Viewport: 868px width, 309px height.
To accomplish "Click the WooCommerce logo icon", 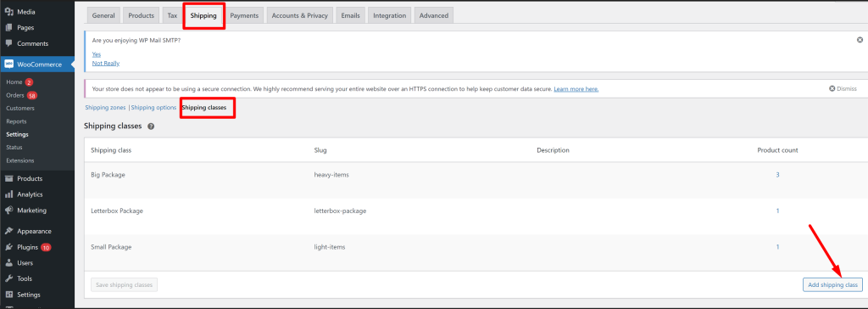I will [x=9, y=65].
